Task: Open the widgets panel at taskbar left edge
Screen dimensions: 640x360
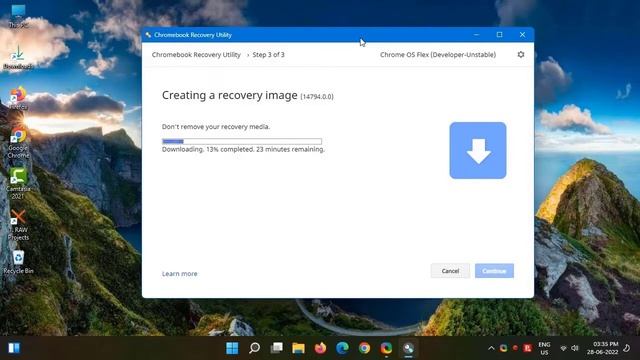Action: click(14, 348)
